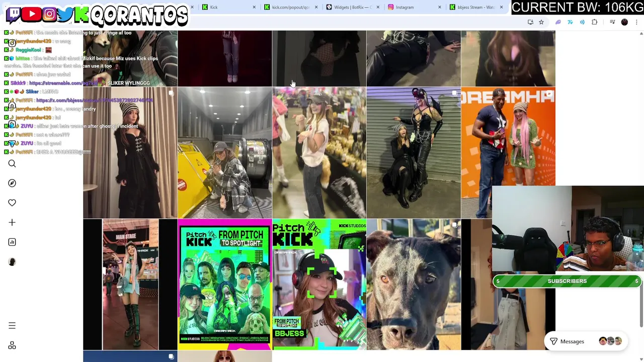Open the black dress striped beanie post
644x362 pixels.
pyautogui.click(x=130, y=153)
